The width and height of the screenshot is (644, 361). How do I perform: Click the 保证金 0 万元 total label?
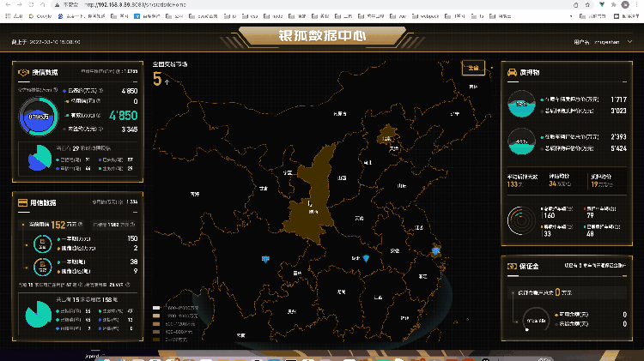coord(545,292)
